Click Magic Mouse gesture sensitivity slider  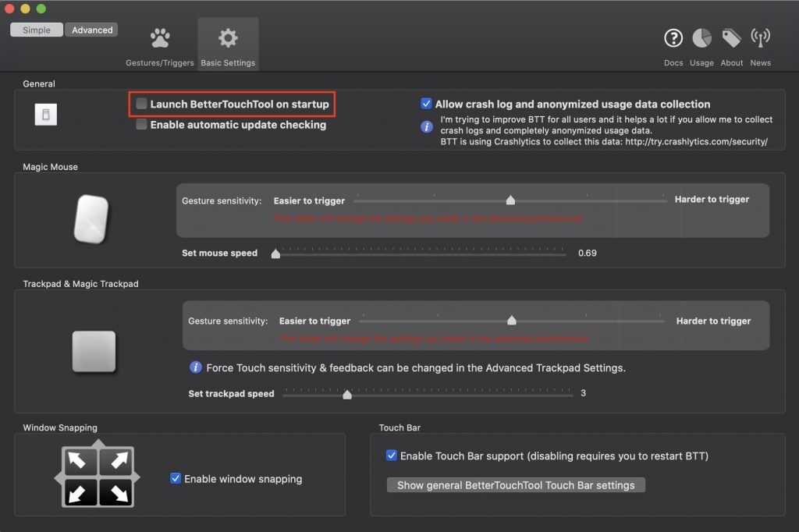510,200
